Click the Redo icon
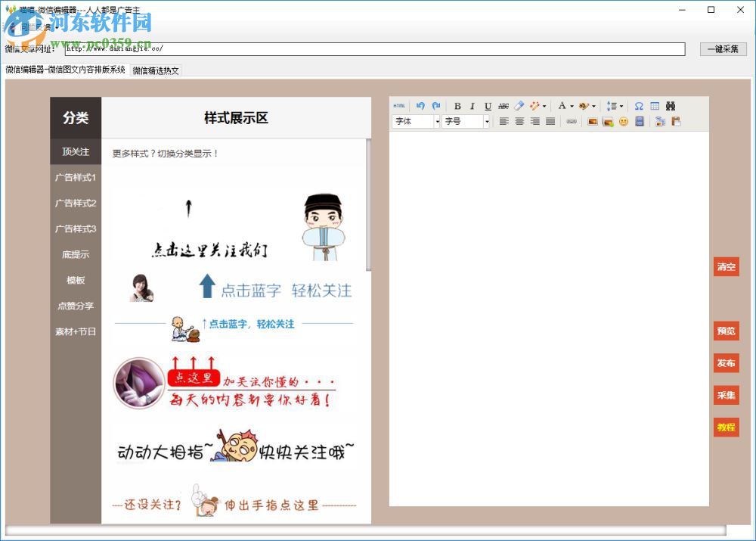 coord(437,105)
